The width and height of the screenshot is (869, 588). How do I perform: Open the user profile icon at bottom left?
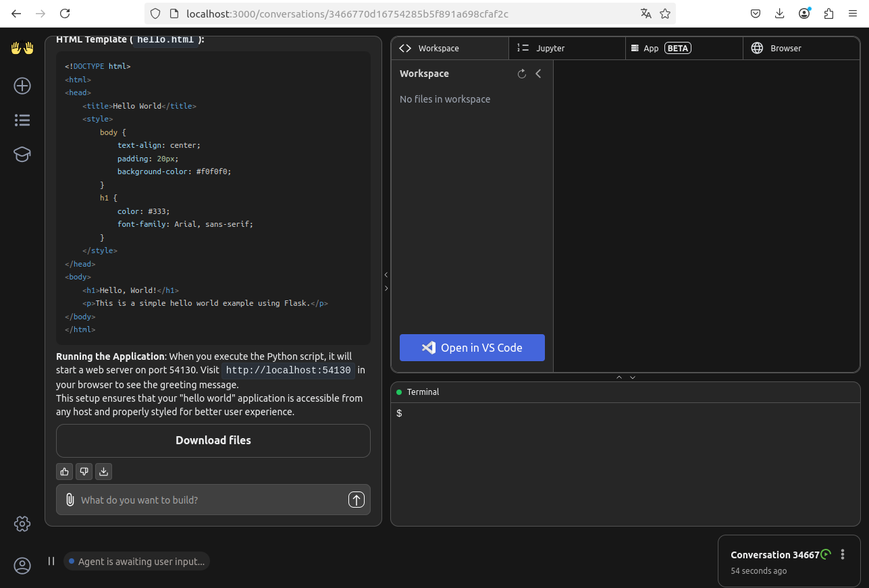pos(22,565)
